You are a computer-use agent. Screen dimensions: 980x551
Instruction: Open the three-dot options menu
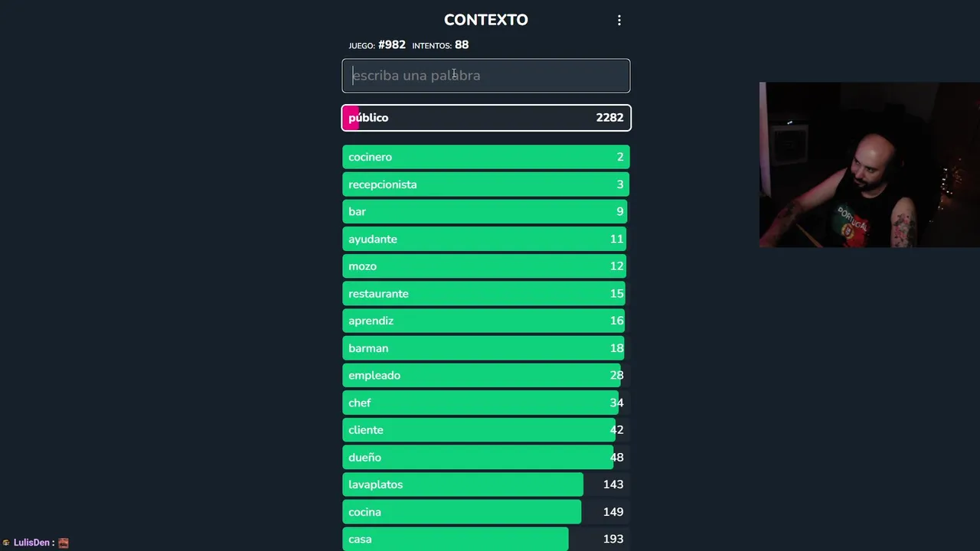(x=619, y=21)
